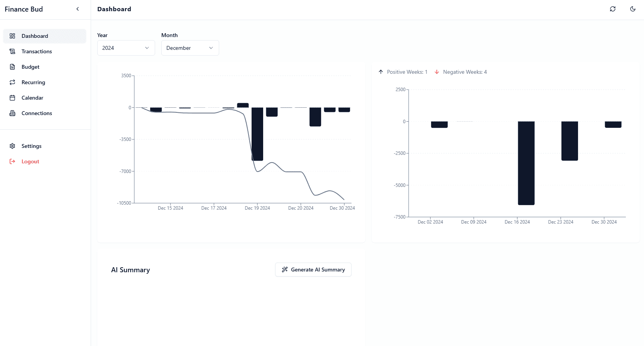Click the Recurring repeat-arrows icon
The width and height of the screenshot is (644, 346).
point(12,82)
